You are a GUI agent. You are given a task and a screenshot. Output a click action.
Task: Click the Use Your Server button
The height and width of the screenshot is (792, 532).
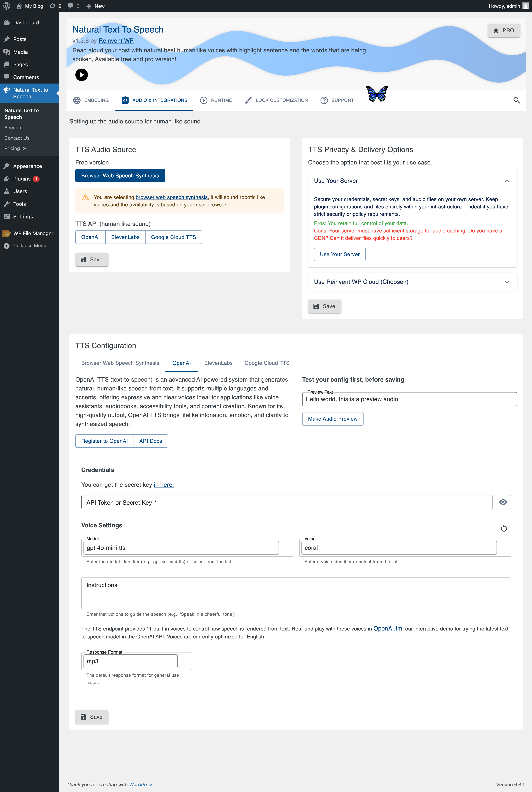[340, 254]
